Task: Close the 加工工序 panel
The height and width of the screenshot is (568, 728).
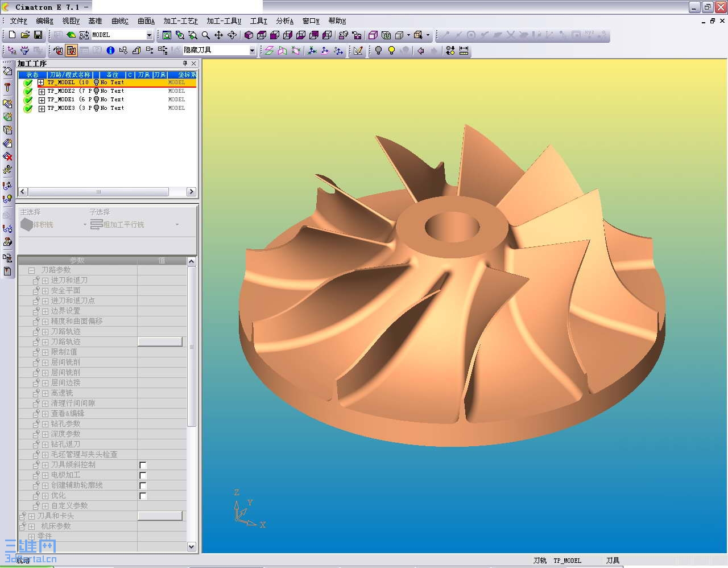Action: (194, 63)
